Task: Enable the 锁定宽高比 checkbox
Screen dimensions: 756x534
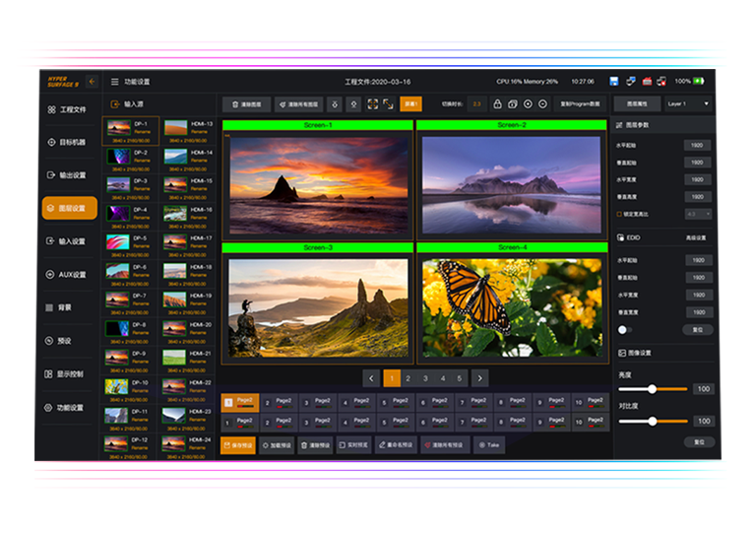Action: tap(619, 214)
